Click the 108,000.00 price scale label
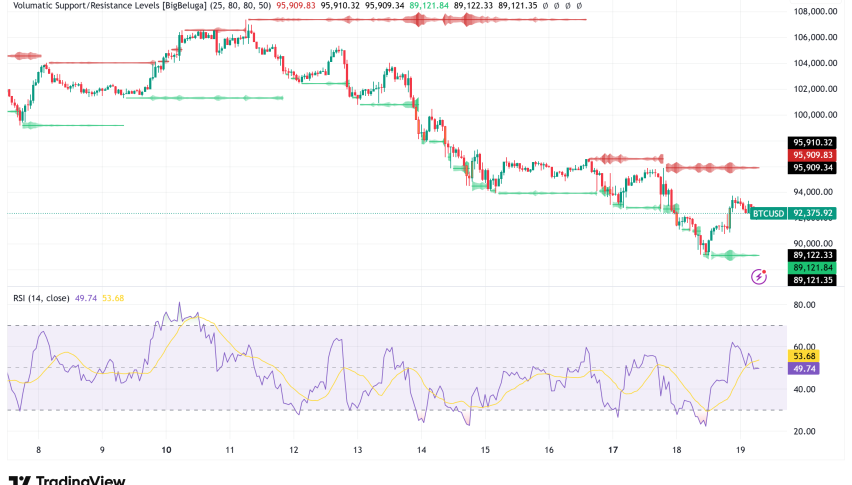The width and height of the screenshot is (852, 485). [811, 12]
